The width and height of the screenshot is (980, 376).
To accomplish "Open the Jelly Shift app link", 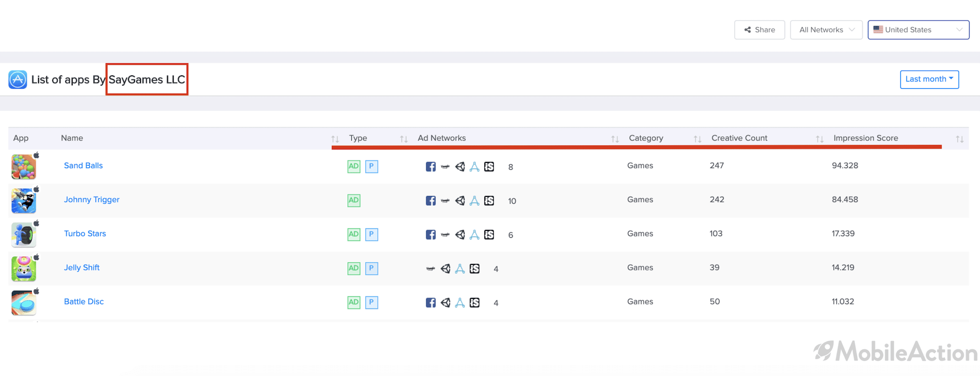I will 81,268.
